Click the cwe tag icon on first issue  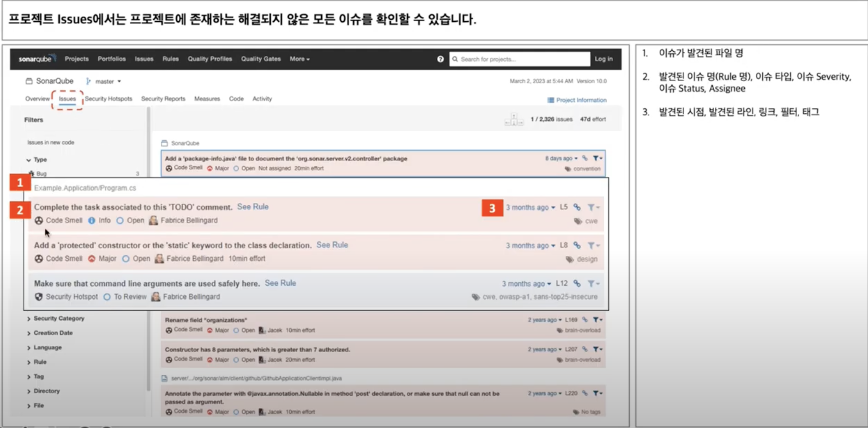point(578,221)
